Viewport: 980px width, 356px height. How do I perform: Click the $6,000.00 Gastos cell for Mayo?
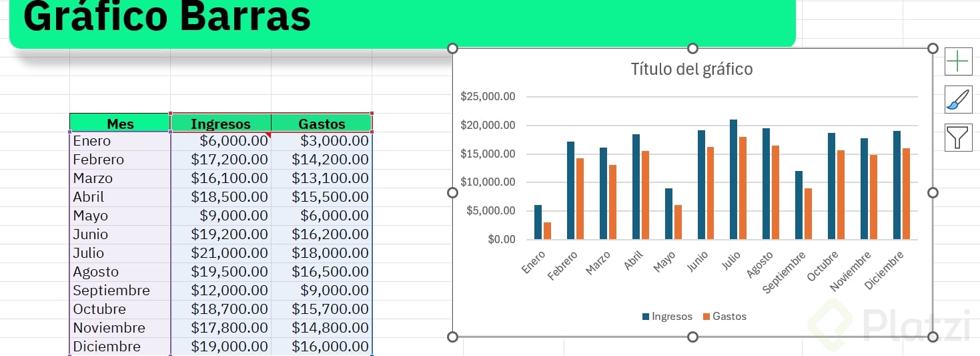[x=322, y=216]
